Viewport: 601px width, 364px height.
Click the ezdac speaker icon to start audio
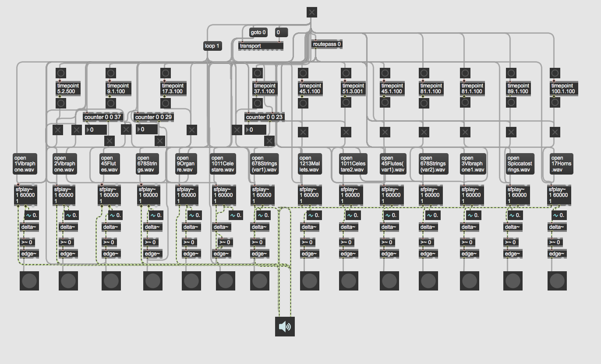[285, 326]
